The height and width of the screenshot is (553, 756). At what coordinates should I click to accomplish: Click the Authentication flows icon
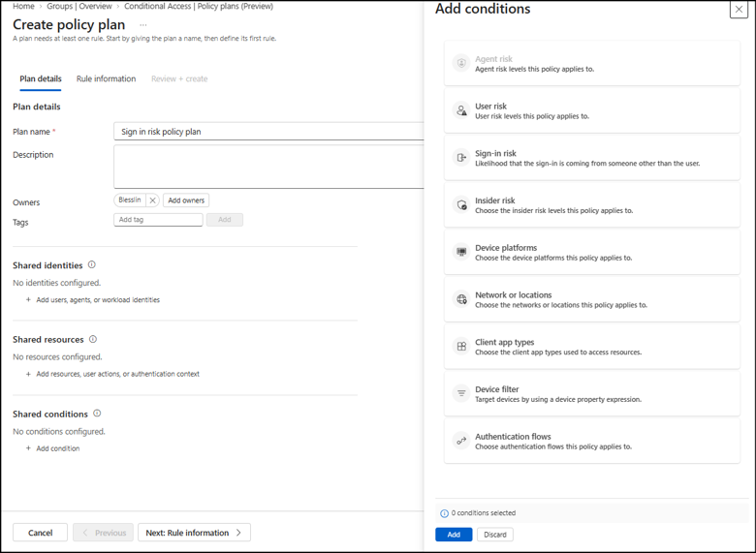tap(461, 441)
